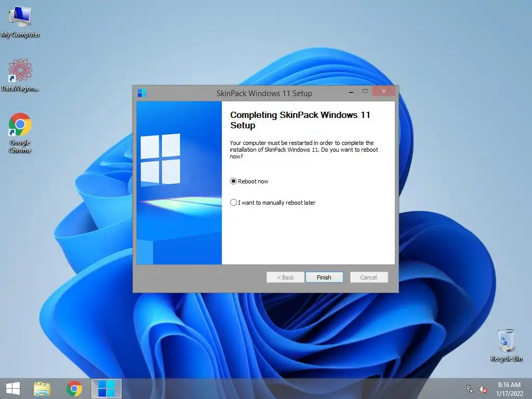Viewport: 532px width, 399px height.
Task: Click the Completing SkinPack Windows 11 Setup heading
Action: 300,120
